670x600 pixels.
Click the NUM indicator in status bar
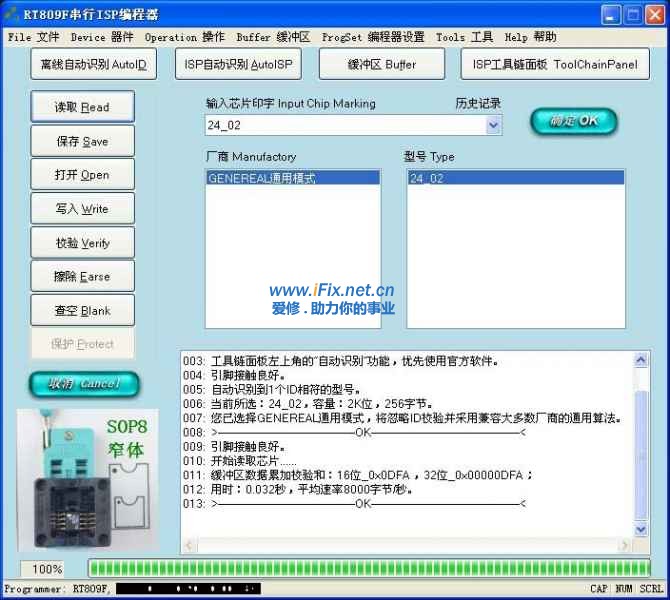click(623, 589)
